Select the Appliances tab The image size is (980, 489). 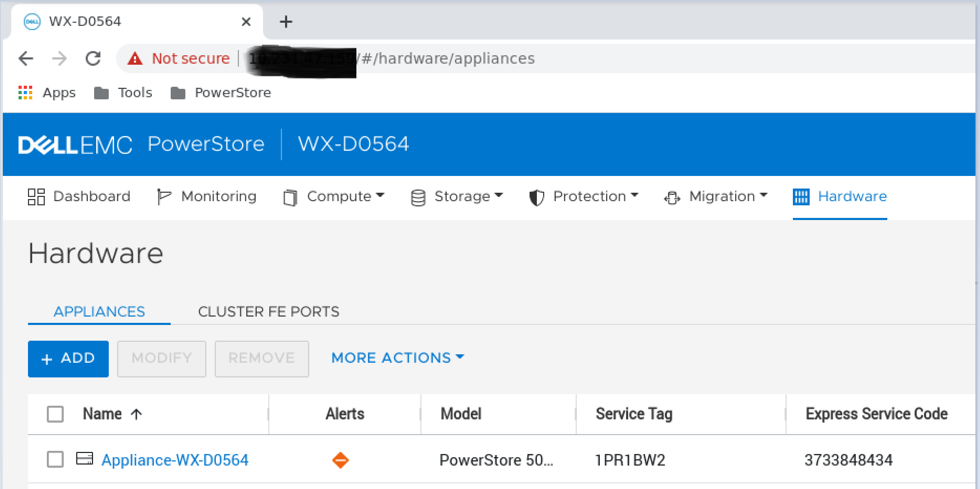coord(99,311)
